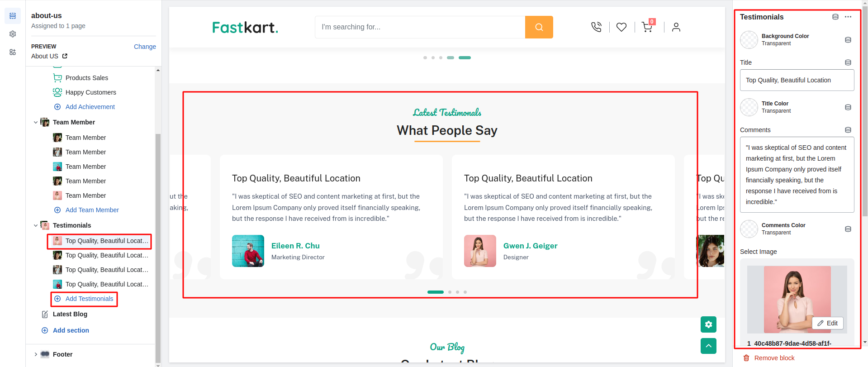868x367 pixels.
Task: Click the Add Testimonials link
Action: click(x=89, y=299)
